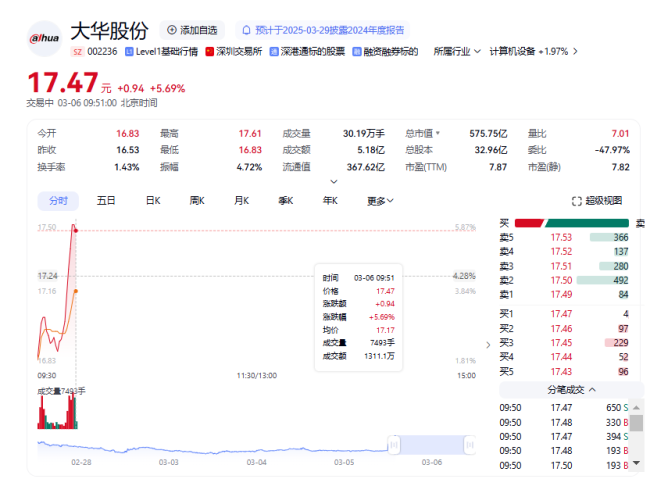
Task: Click the arrow between chart and order book
Action: click(x=488, y=345)
